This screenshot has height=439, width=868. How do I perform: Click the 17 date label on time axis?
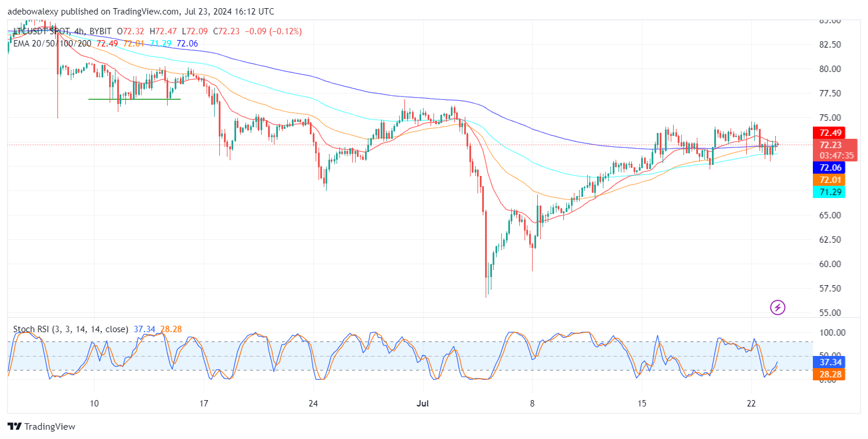203,403
